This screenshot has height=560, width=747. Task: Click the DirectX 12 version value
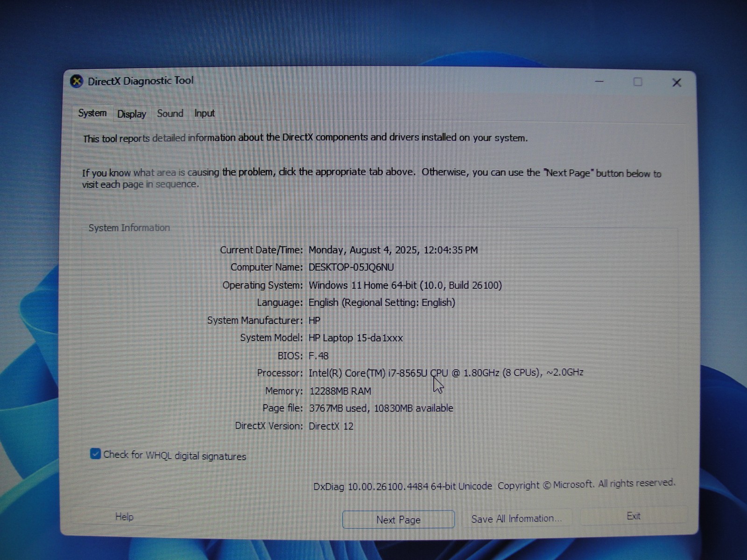(331, 426)
